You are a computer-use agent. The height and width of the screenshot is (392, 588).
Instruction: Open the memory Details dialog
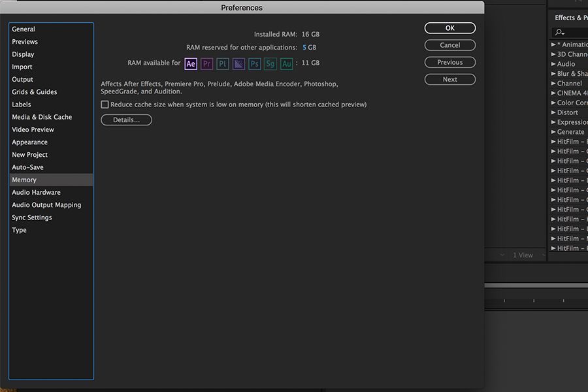pos(125,120)
